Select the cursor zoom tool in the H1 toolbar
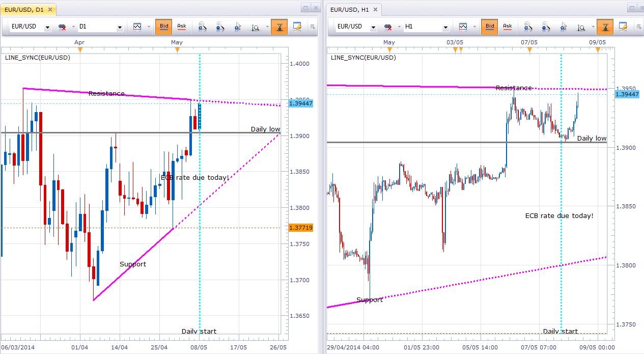Viewport: 644px width, 354px height. click(x=564, y=27)
